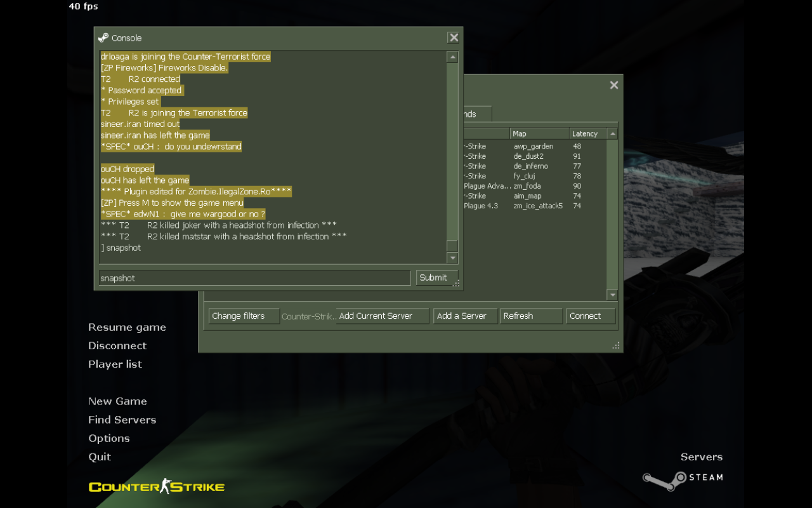Click the Counter-Strike logo at the bottom left
This screenshot has height=508, width=812.
click(x=157, y=486)
